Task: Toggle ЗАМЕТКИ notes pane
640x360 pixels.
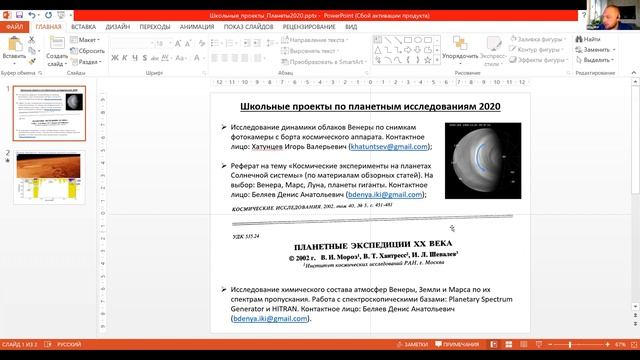Action: [x=412, y=344]
